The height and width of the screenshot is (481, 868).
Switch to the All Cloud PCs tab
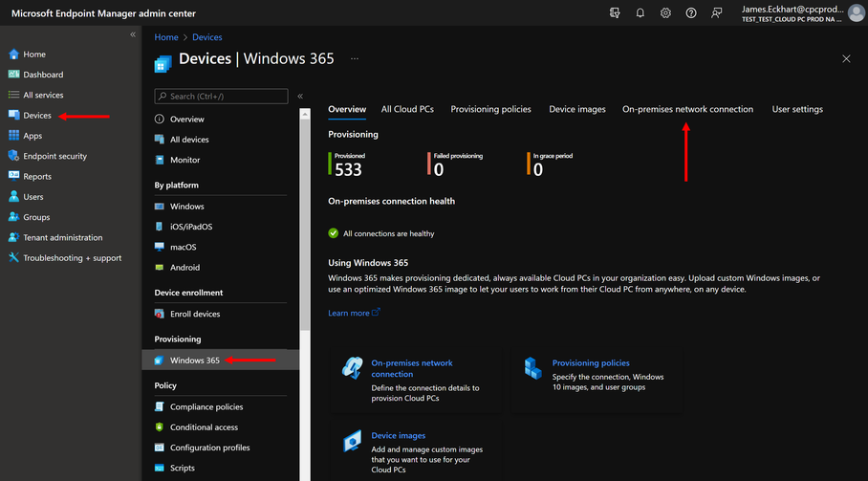407,109
